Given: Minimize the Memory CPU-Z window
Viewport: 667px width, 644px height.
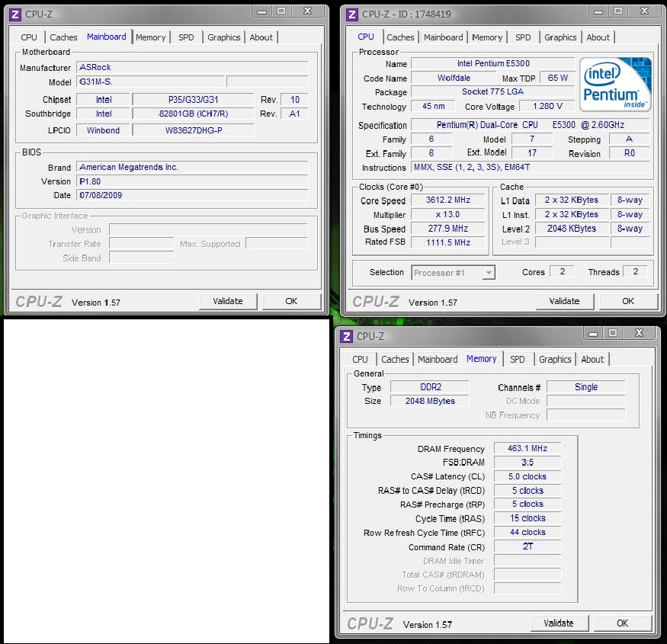Looking at the screenshot, I should [593, 333].
